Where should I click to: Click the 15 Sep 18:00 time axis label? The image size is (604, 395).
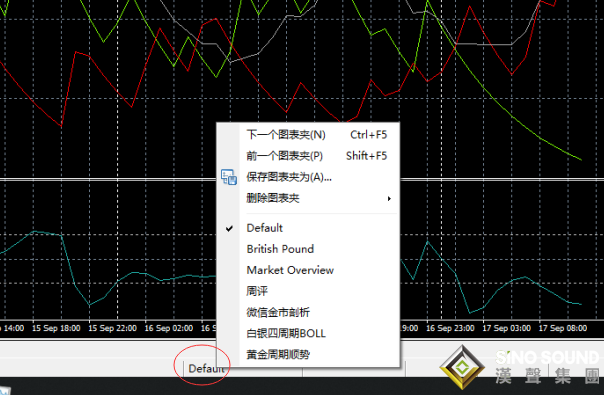pyautogui.click(x=56, y=328)
